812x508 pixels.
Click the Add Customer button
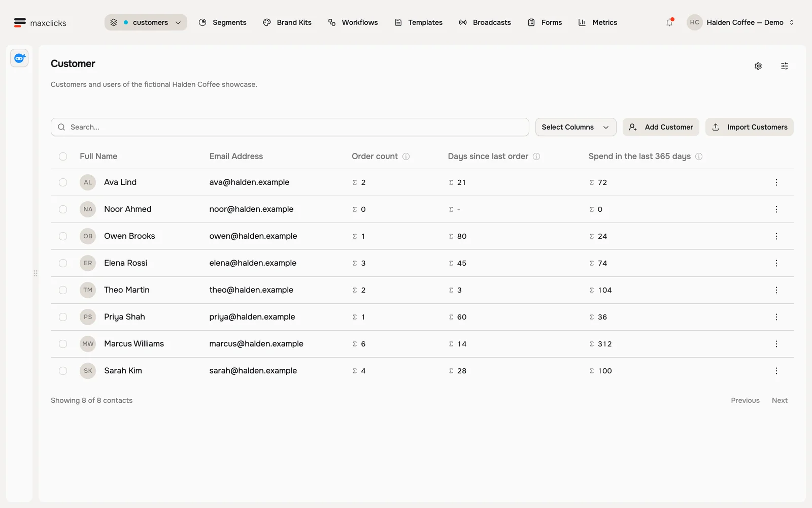pos(661,127)
